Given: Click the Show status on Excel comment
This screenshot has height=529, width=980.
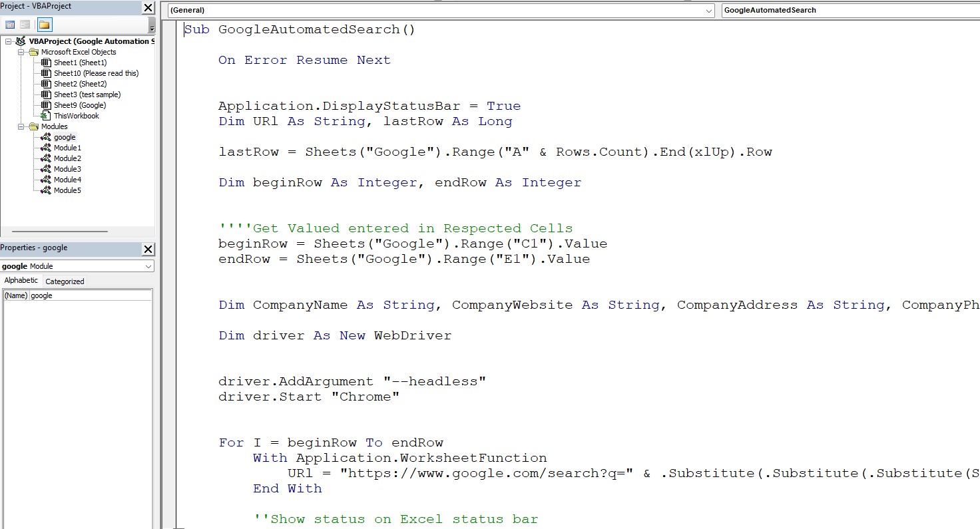Looking at the screenshot, I should click(x=395, y=519).
